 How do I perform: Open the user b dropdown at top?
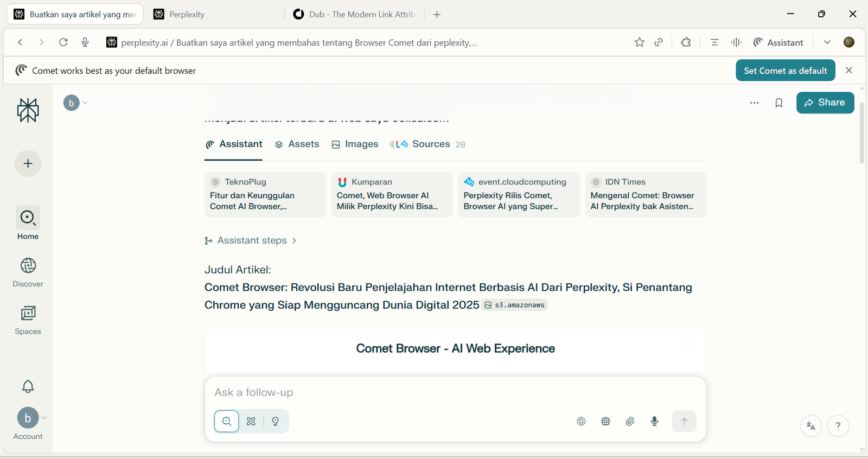(x=75, y=103)
